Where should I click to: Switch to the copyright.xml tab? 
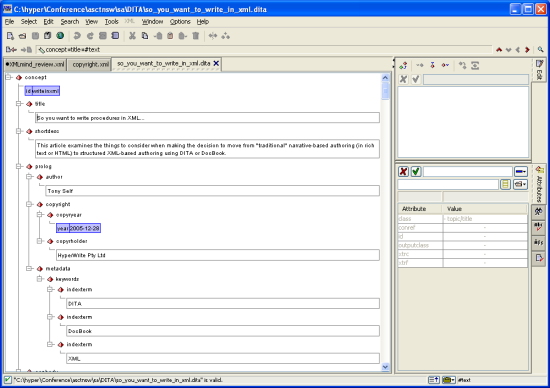click(x=90, y=65)
